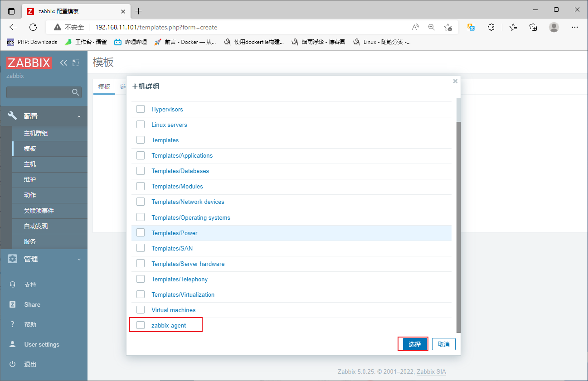Viewport: 588px width, 381px height.
Task: Tick the Templates/Power checkbox
Action: [x=141, y=233]
